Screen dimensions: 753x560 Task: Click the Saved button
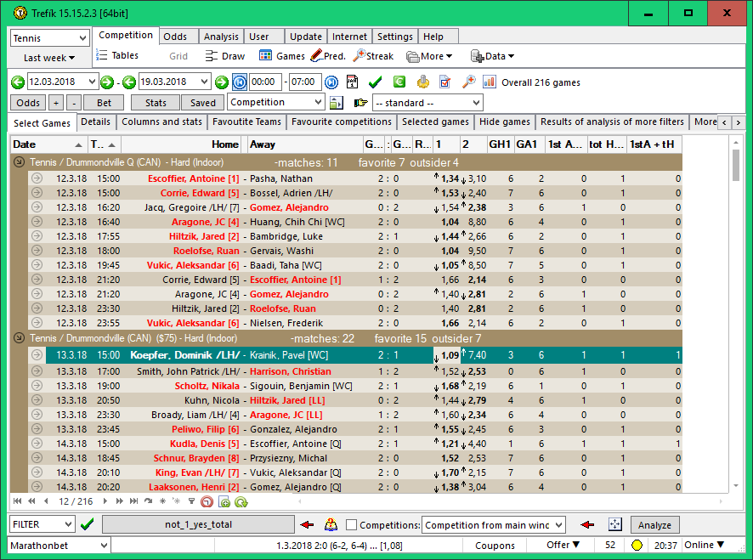(202, 103)
